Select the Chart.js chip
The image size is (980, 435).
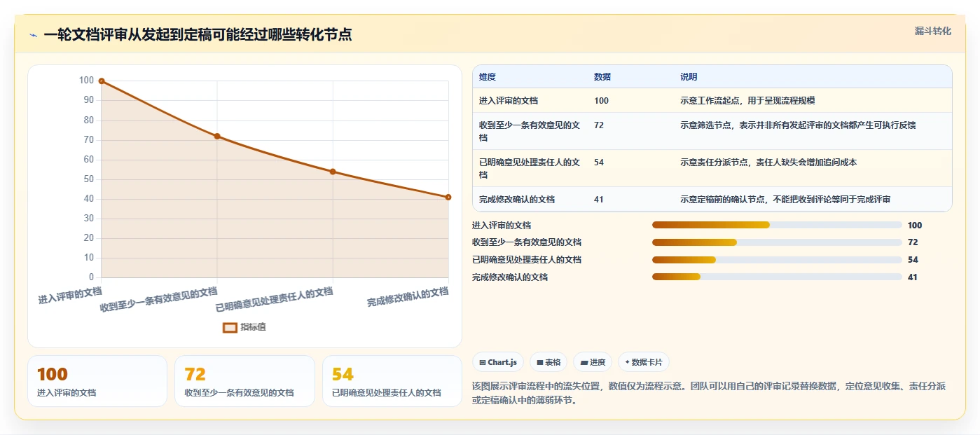498,362
